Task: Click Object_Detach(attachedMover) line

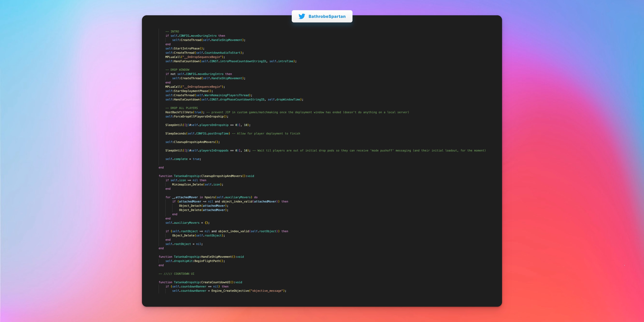Action: [203, 206]
